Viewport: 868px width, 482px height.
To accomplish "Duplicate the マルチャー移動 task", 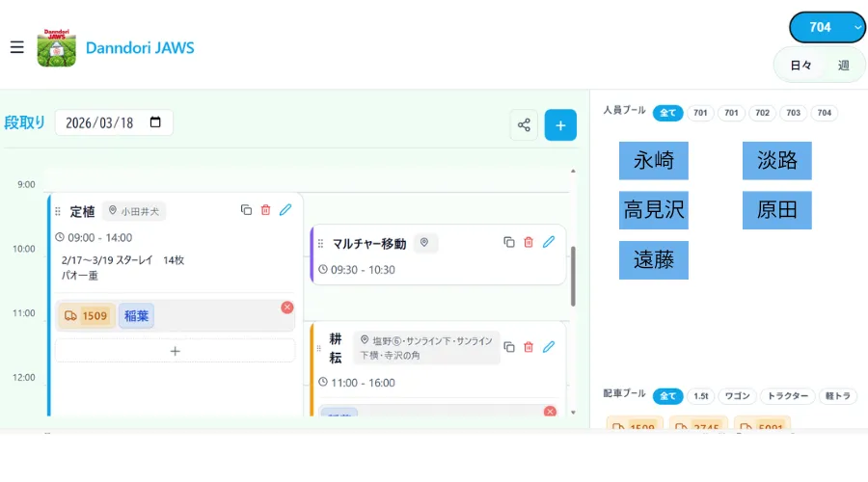I will pos(508,242).
